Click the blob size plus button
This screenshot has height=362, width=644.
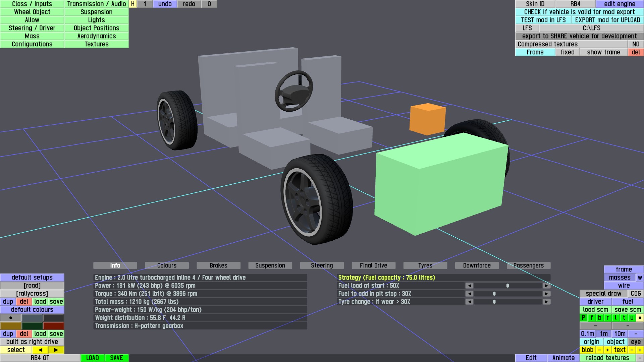[607, 350]
